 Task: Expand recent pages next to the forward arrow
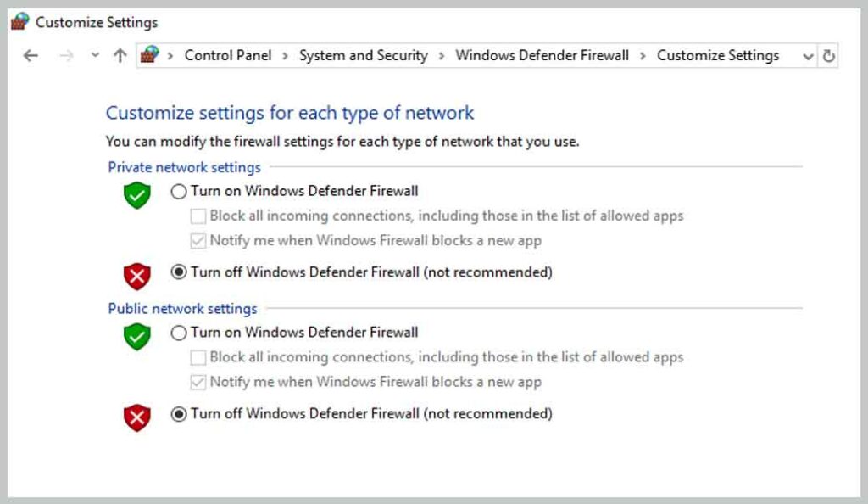[94, 55]
